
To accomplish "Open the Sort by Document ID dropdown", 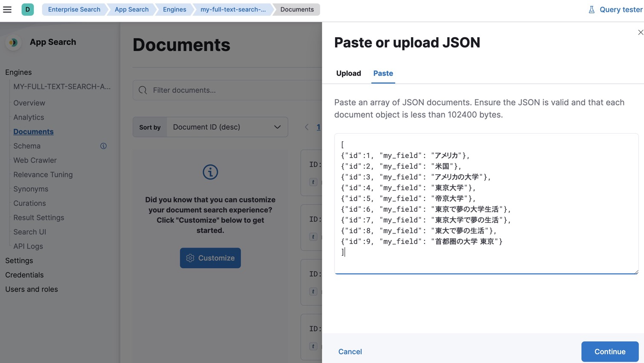I will click(227, 127).
